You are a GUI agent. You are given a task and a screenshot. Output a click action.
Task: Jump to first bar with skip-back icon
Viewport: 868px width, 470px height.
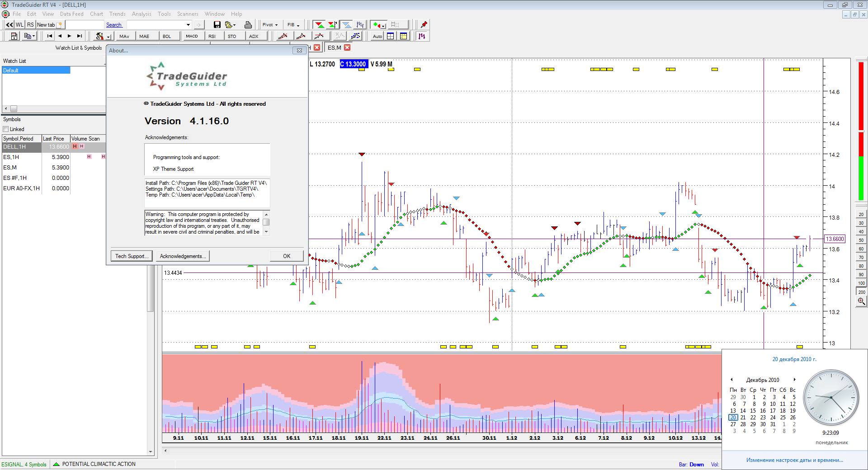50,36
